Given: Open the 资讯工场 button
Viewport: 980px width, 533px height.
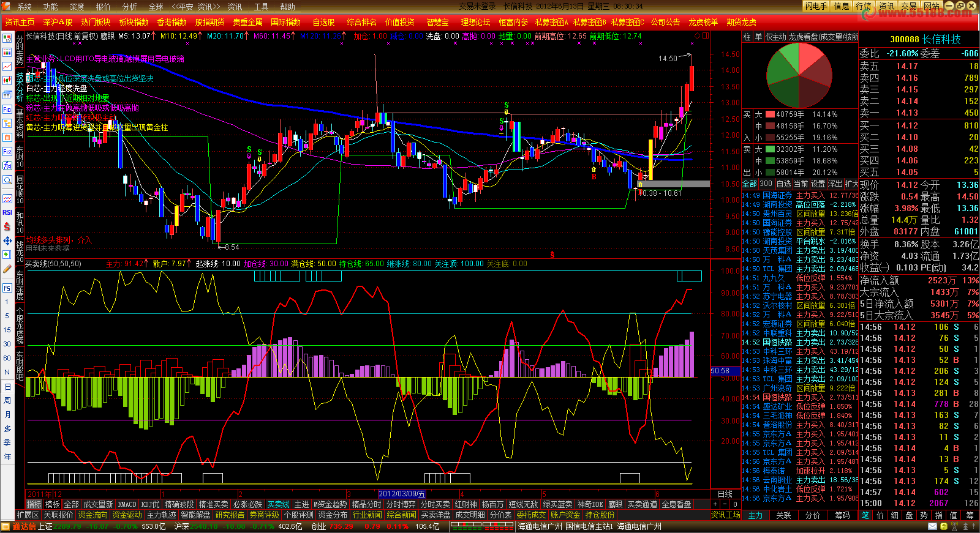Looking at the screenshot, I should (x=726, y=515).
